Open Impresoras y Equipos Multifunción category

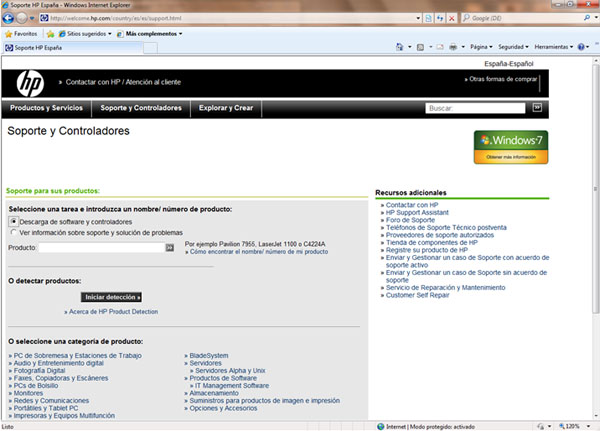[x=64, y=416]
